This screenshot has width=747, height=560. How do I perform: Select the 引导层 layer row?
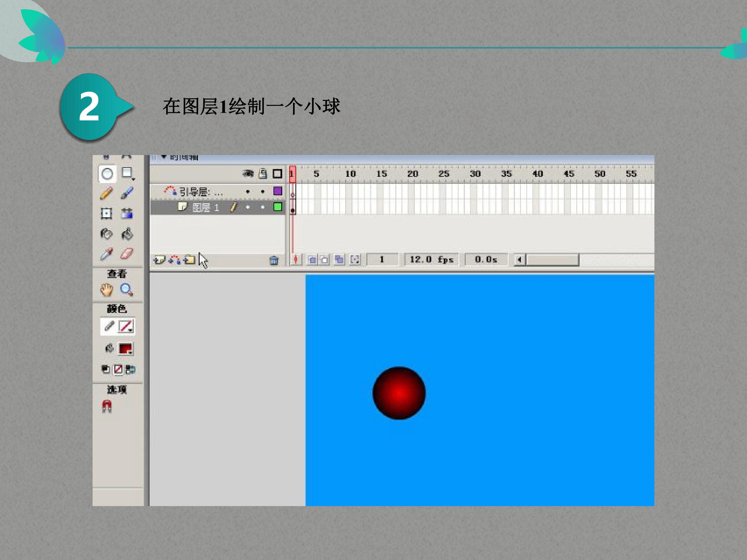[x=218, y=192]
